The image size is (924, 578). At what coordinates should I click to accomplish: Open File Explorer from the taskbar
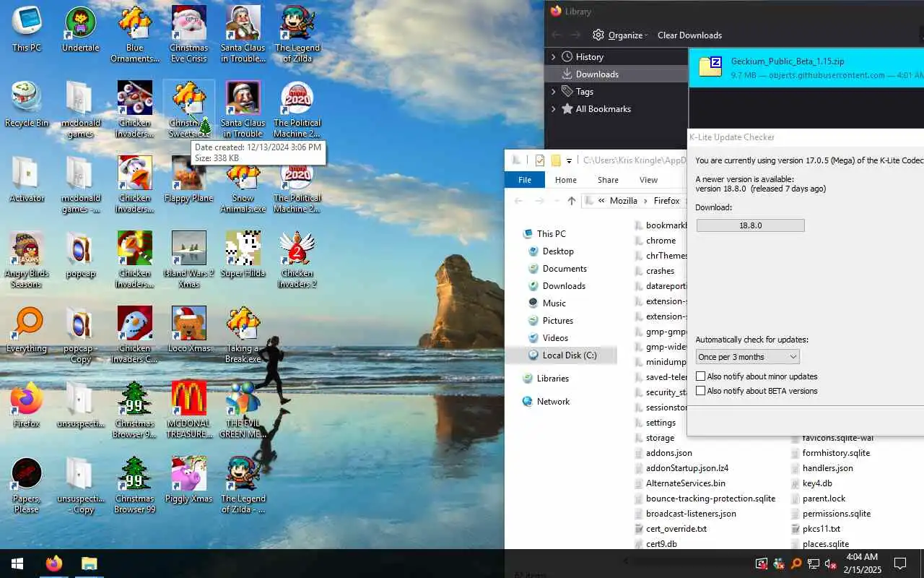pyautogui.click(x=89, y=564)
